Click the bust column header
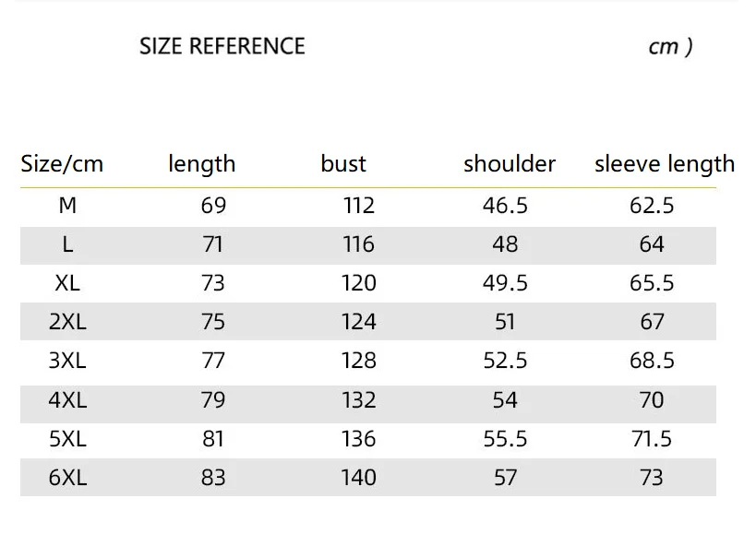 point(343,164)
